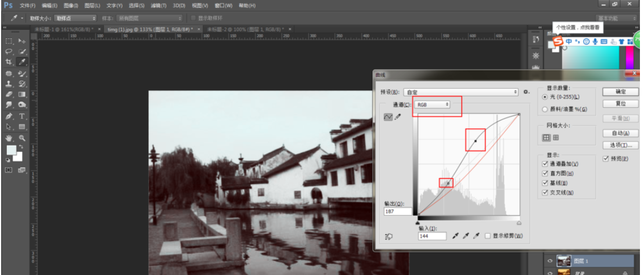Swap foreground and background colors
The image size is (644, 275).
[20, 147]
